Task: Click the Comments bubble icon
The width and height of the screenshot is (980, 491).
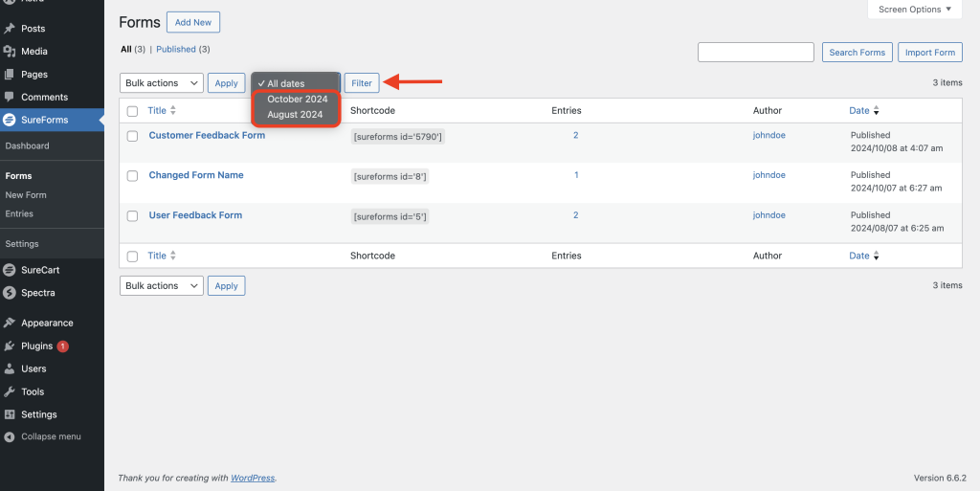Action: coord(10,98)
